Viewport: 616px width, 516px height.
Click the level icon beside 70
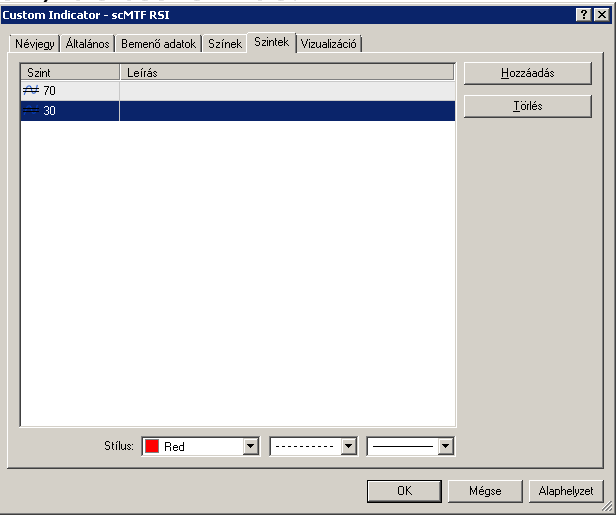(x=31, y=91)
